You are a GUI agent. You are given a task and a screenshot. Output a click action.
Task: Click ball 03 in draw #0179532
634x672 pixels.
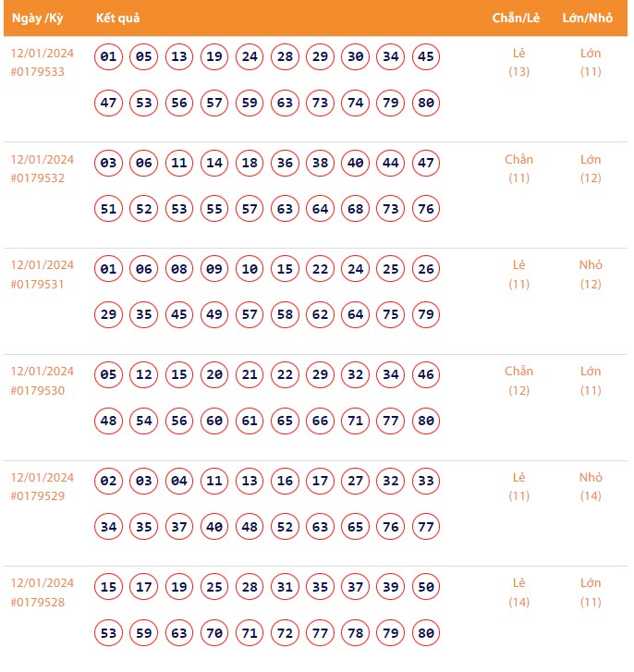point(109,164)
